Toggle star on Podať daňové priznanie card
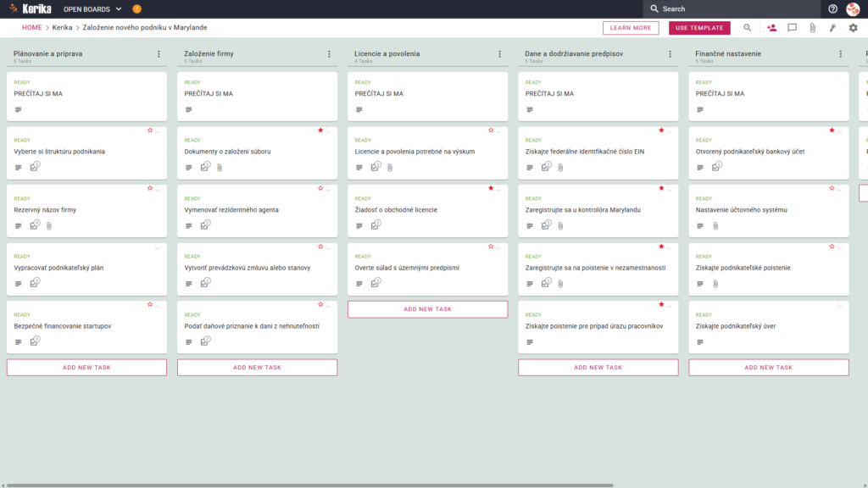The width and height of the screenshot is (868, 488). click(320, 305)
